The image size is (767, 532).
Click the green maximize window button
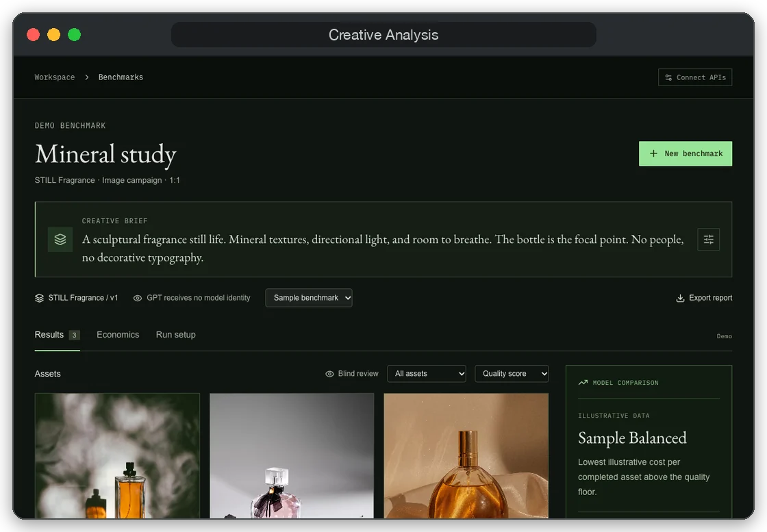[x=75, y=35]
